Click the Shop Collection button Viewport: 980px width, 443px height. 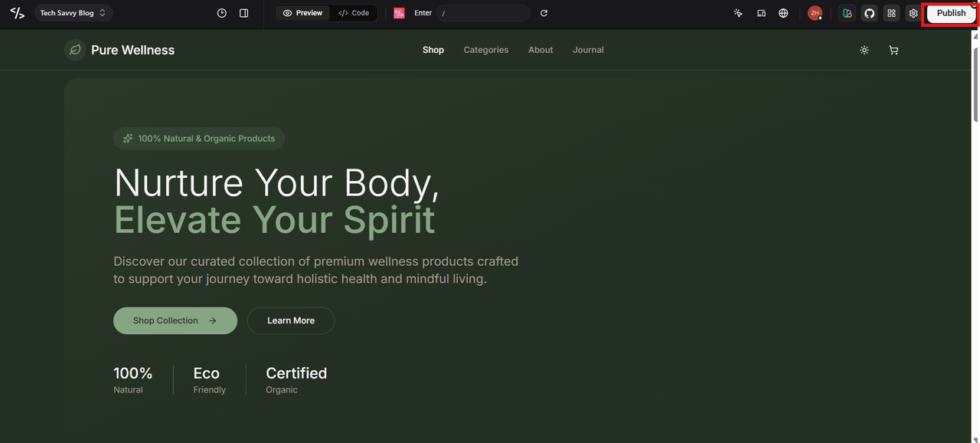(x=175, y=320)
